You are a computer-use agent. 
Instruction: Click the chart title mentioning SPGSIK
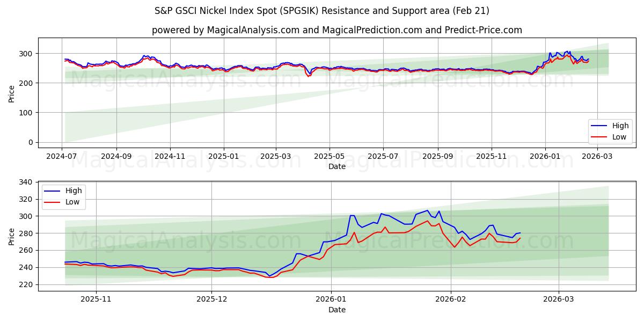(x=322, y=12)
